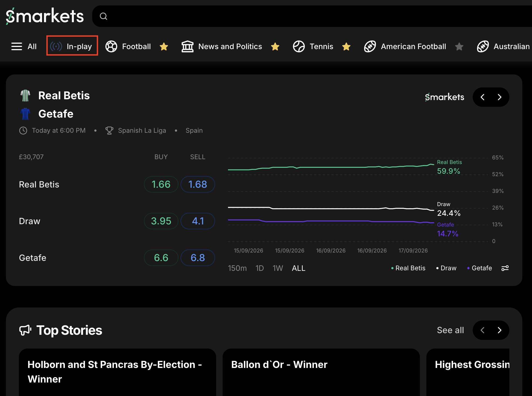
Task: Select the 1W chart range
Action: tap(278, 268)
